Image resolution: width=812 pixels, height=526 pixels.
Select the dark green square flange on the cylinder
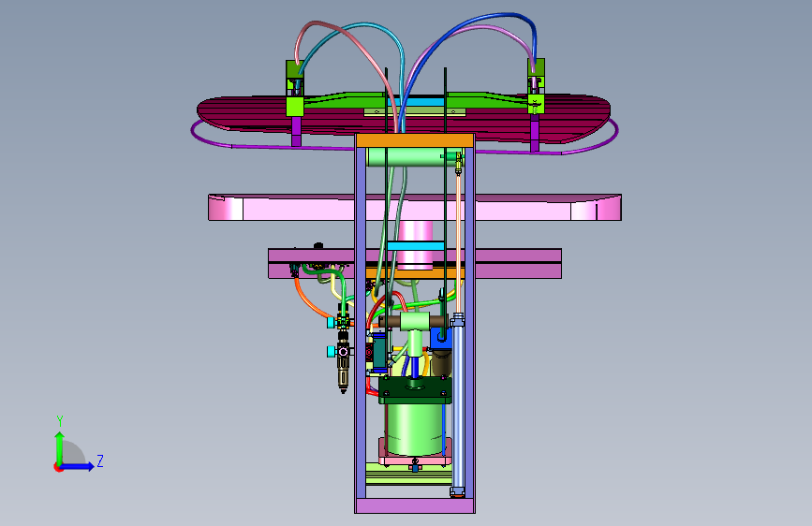pyautogui.click(x=415, y=390)
